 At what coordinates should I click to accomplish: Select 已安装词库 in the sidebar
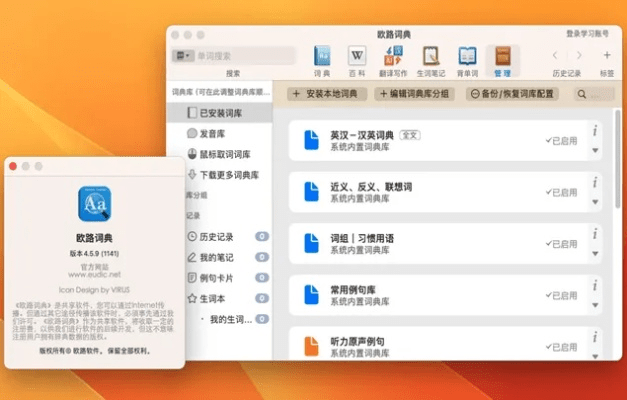(220, 113)
